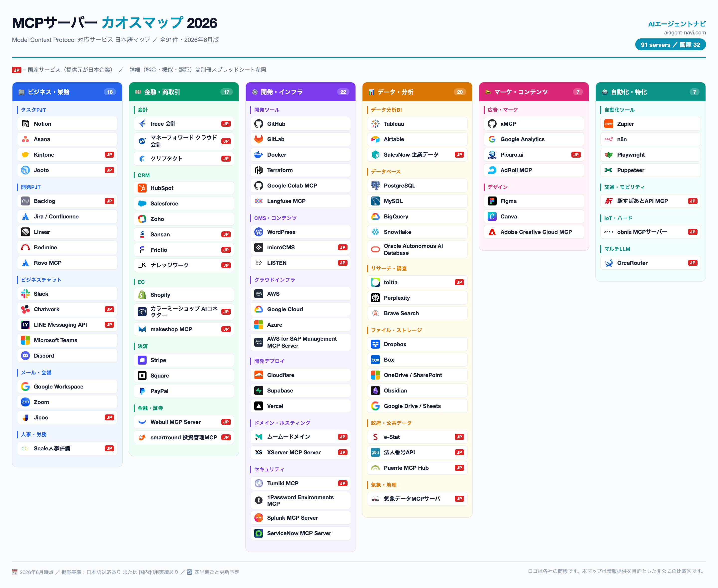Screen dimensions: 718x588
Task: Click the HubSpot logo icon
Action: (142, 188)
